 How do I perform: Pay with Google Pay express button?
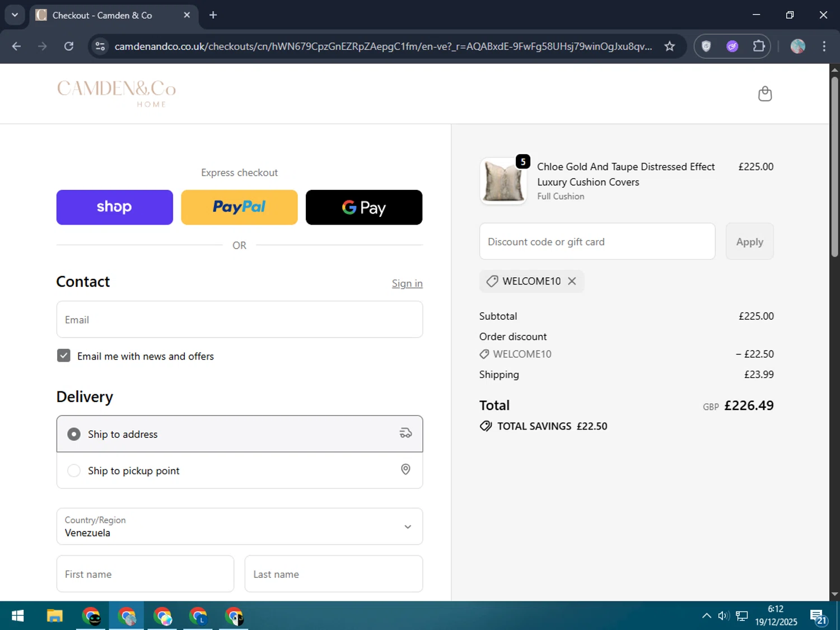pyautogui.click(x=364, y=207)
